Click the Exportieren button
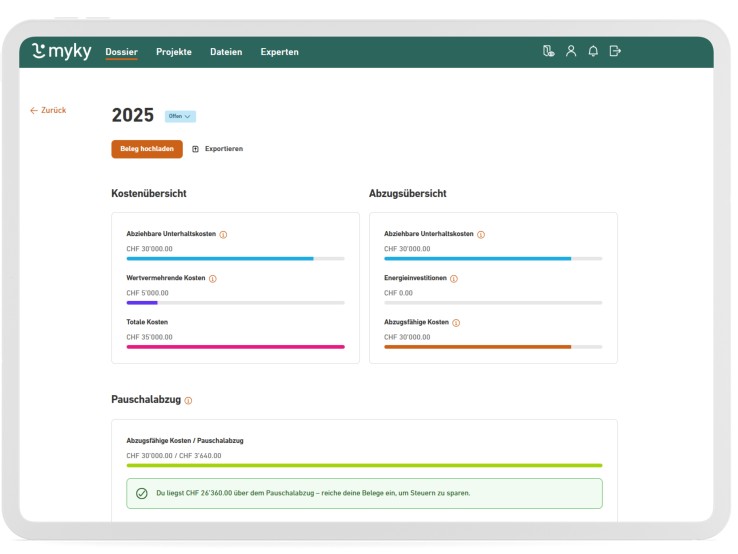This screenshot has height=554, width=738. [217, 149]
